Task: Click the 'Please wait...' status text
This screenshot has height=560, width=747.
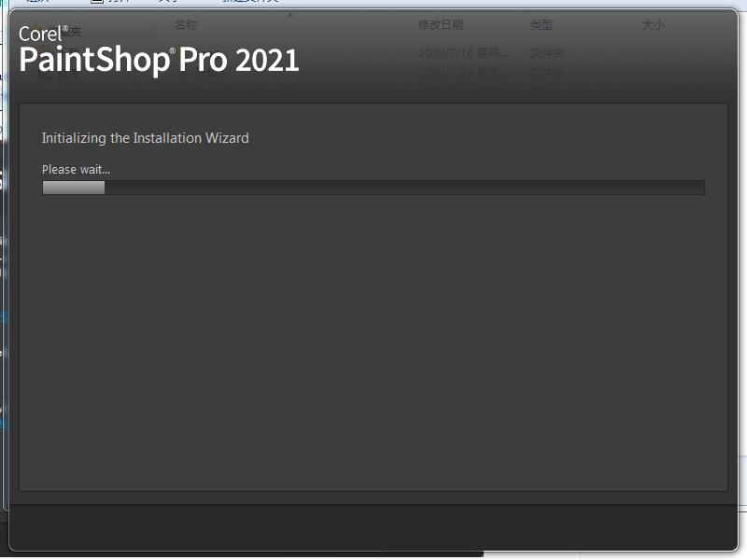Action: pos(76,170)
